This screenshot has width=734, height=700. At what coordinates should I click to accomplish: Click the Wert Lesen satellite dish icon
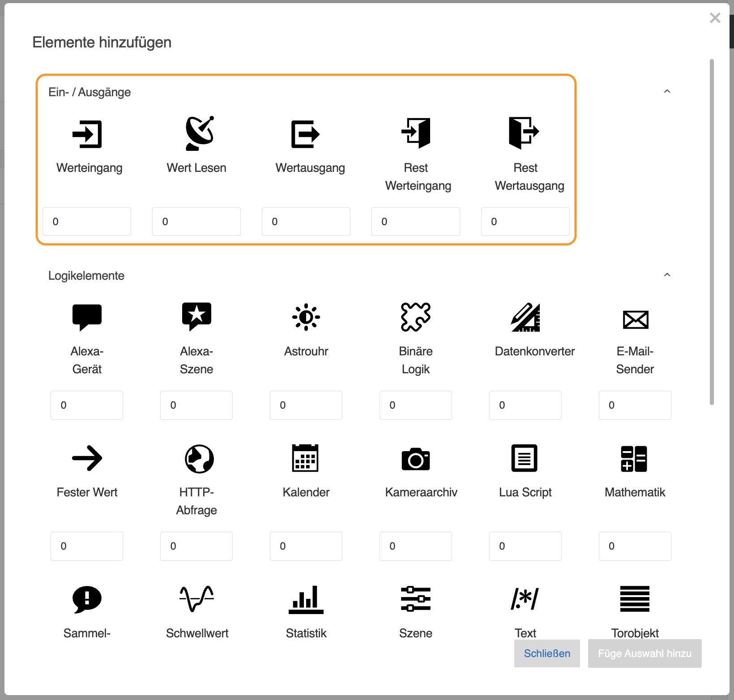[199, 133]
